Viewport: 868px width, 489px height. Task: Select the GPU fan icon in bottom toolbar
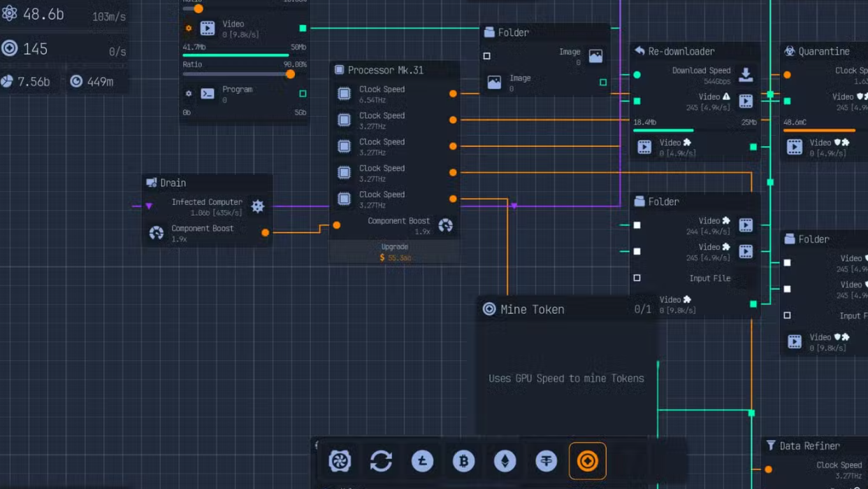pyautogui.click(x=340, y=461)
